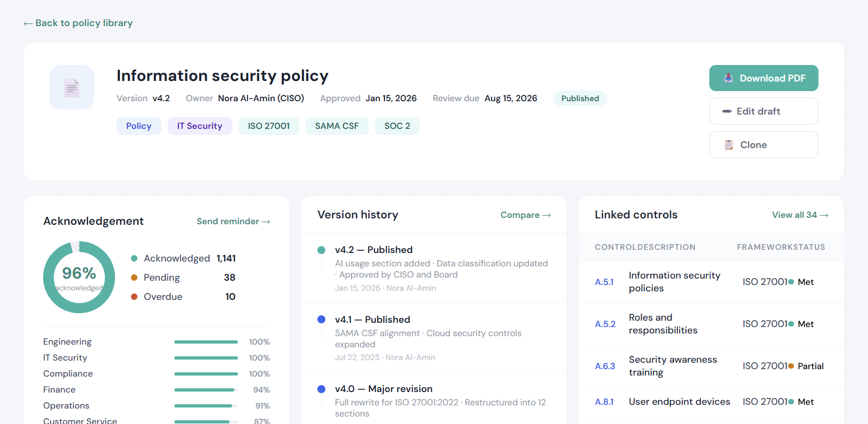Click the 96% acknowledged donut chart
The width and height of the screenshot is (868, 424).
(x=79, y=277)
